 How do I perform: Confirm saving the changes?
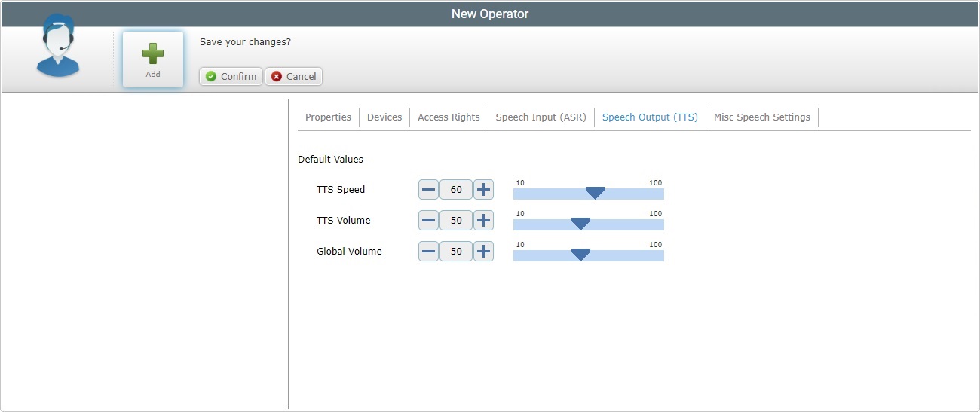tap(231, 76)
